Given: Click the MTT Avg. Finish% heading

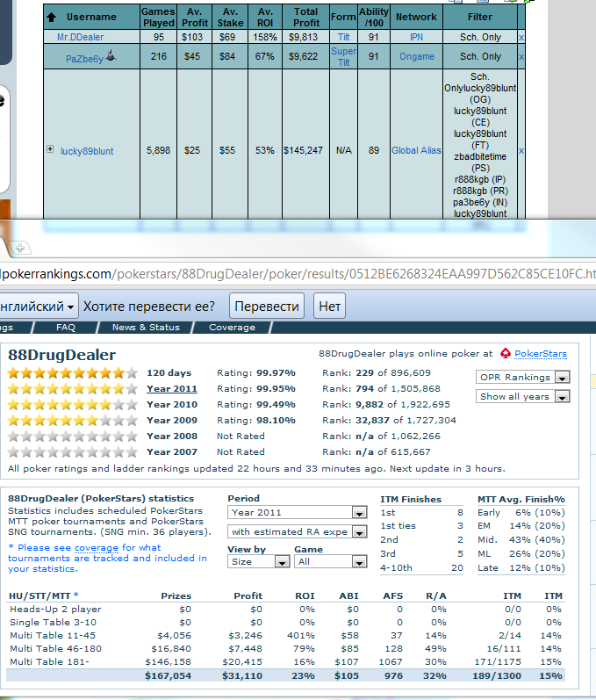Looking at the screenshot, I should [x=521, y=499].
